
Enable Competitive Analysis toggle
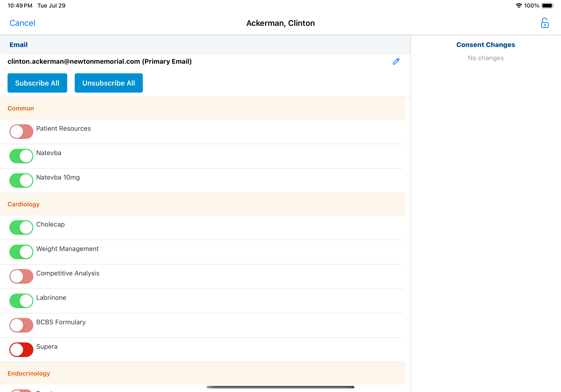pyautogui.click(x=21, y=276)
